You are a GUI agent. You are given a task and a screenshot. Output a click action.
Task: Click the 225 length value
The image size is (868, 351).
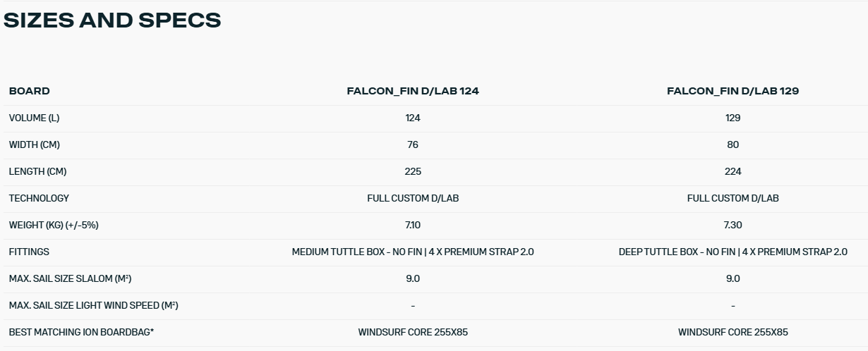413,171
